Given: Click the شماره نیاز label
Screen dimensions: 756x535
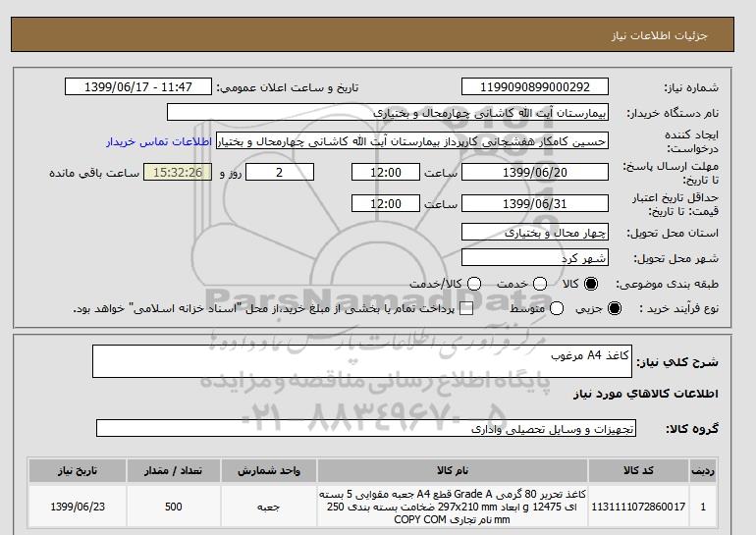Looking at the screenshot, I should tap(691, 87).
